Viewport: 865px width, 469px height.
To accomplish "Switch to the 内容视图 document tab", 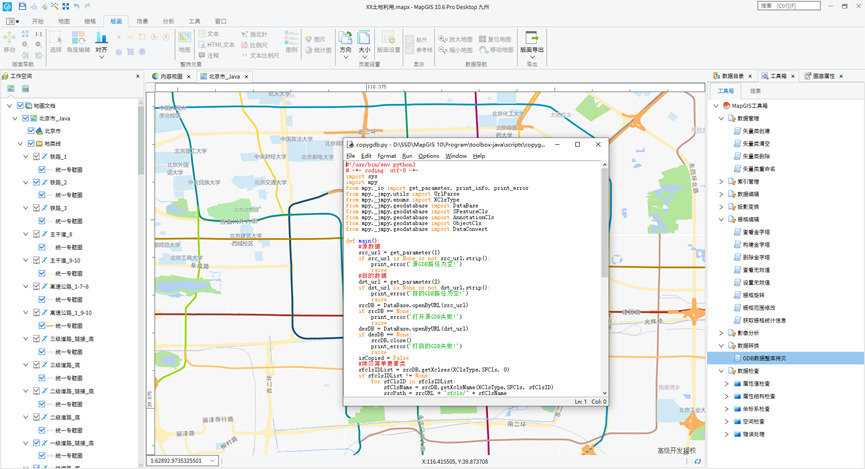I will tap(171, 77).
